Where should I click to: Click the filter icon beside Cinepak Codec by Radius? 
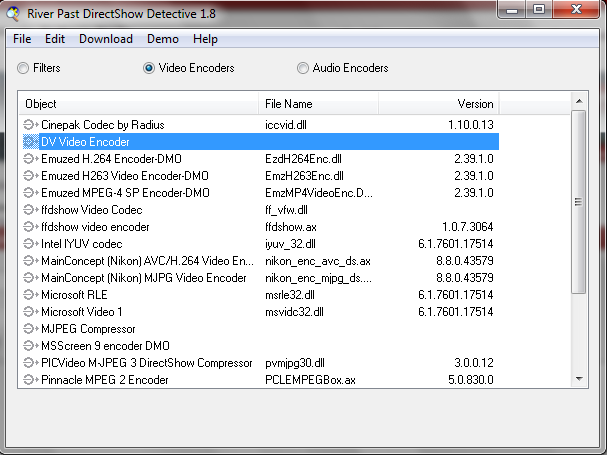(x=31, y=125)
